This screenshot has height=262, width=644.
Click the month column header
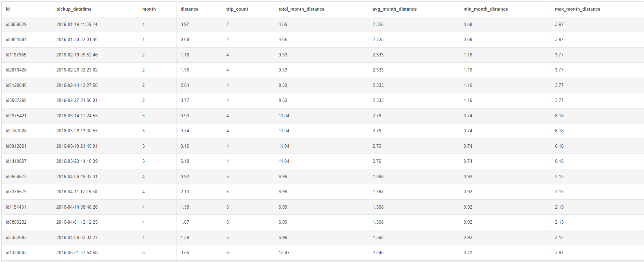[x=149, y=9]
